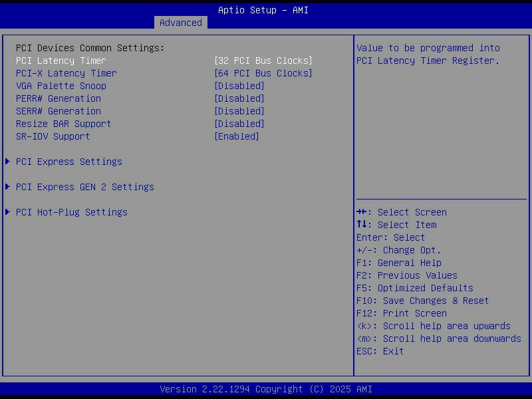Click the PCI Express Settings arrow icon
The width and height of the screenshot is (532, 399).
(x=8, y=162)
